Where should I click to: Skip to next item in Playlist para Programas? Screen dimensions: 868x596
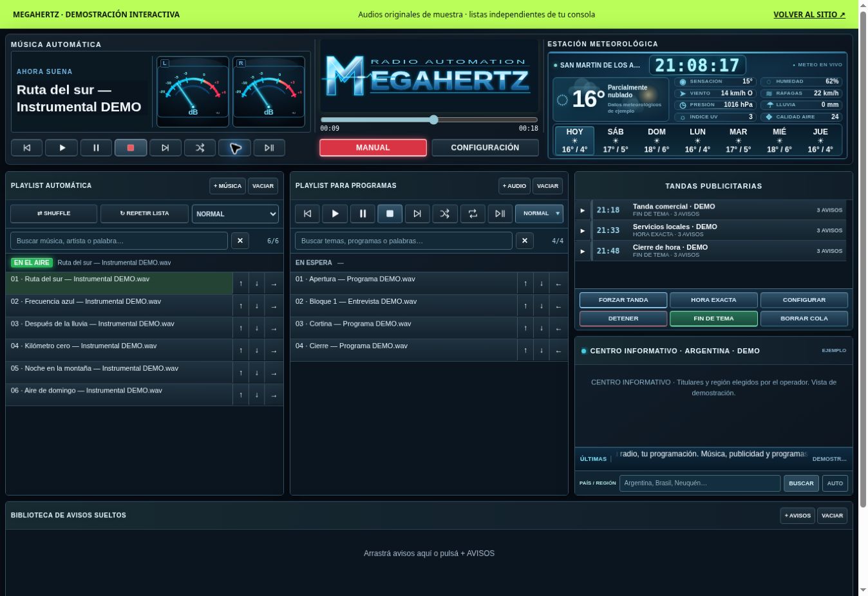point(417,214)
